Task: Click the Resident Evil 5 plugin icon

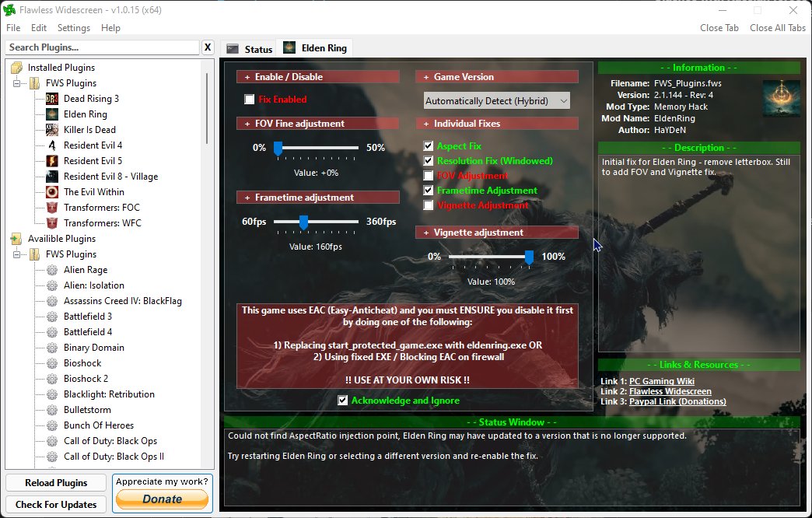Action: click(52, 160)
